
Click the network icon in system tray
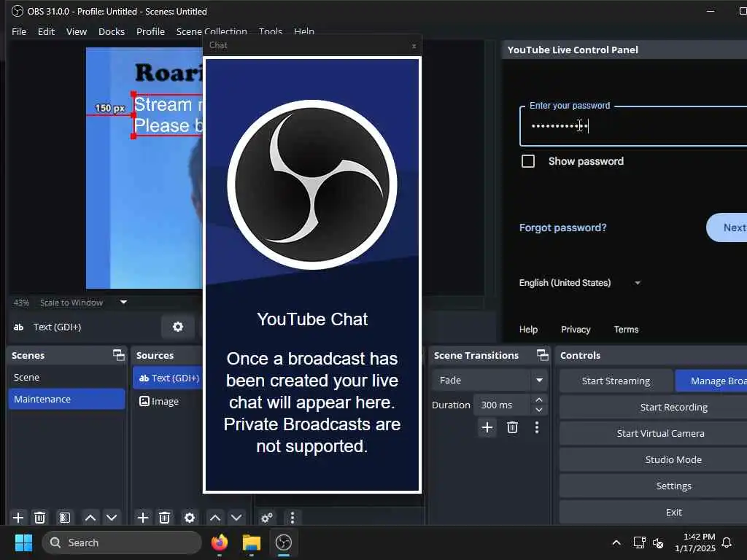coord(639,542)
